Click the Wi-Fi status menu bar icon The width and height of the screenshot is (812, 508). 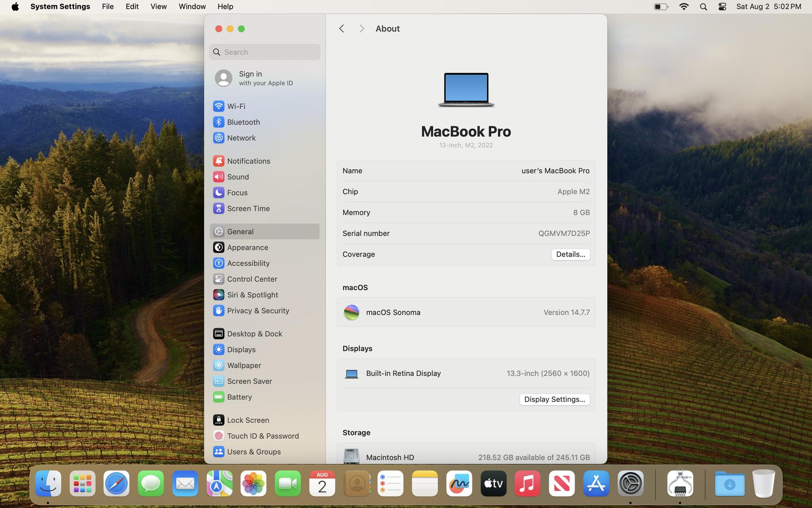tap(684, 7)
